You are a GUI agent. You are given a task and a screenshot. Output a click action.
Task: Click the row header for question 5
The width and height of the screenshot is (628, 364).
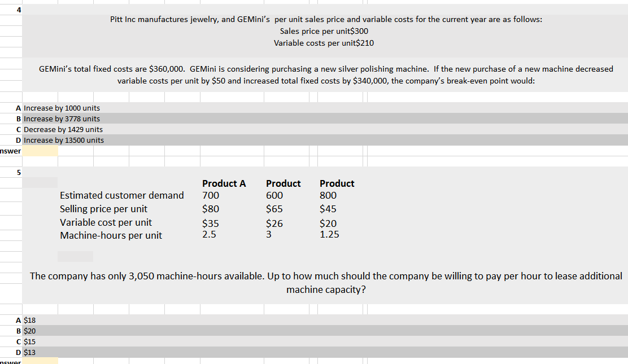[18, 172]
